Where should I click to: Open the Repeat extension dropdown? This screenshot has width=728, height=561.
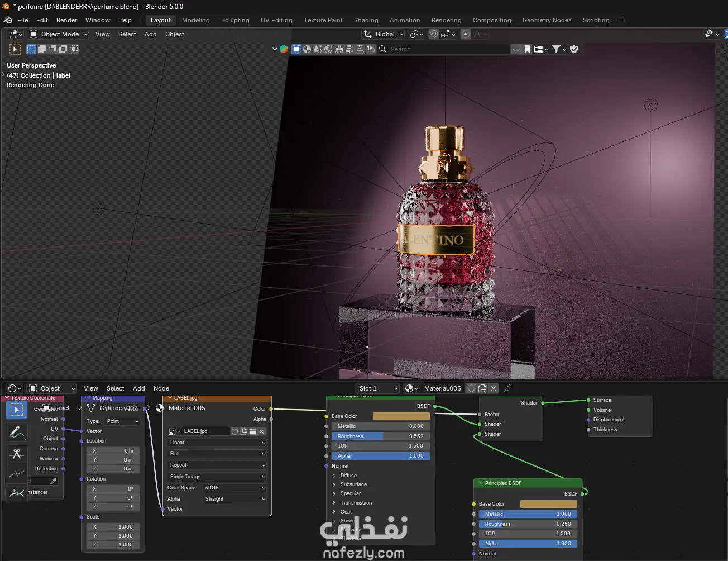point(217,465)
